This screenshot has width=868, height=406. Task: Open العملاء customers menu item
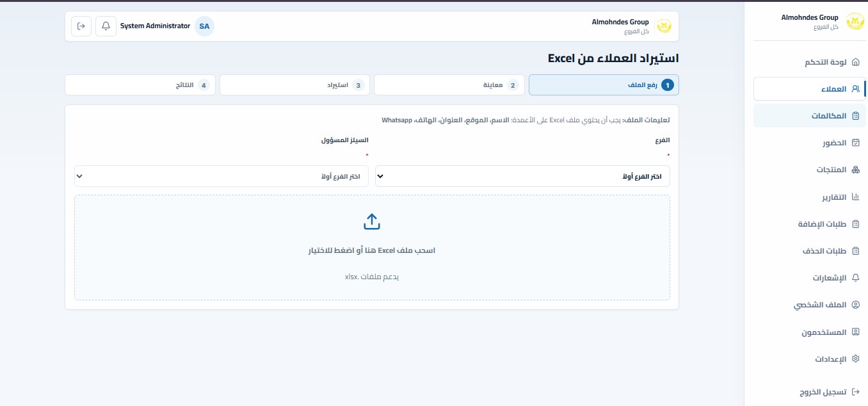pyautogui.click(x=810, y=89)
